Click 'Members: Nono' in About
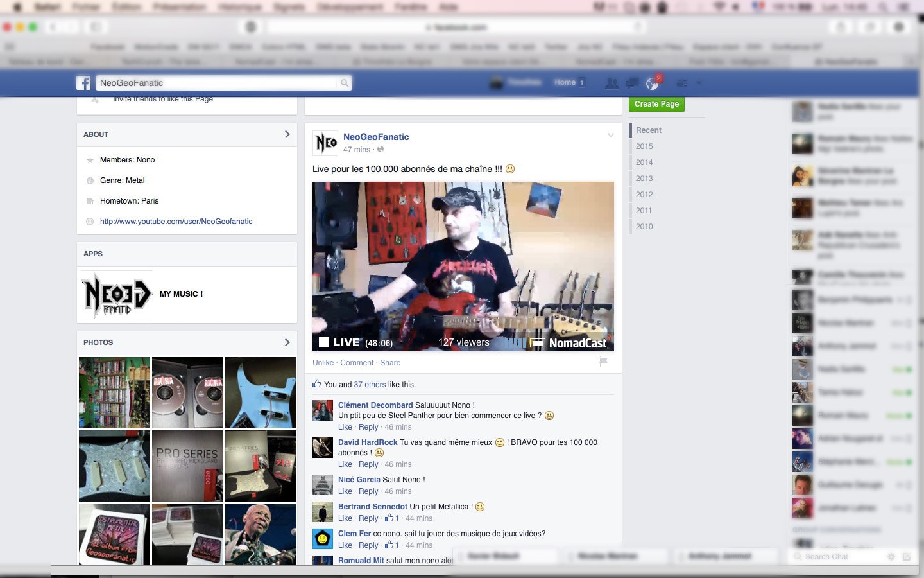 coord(127,160)
